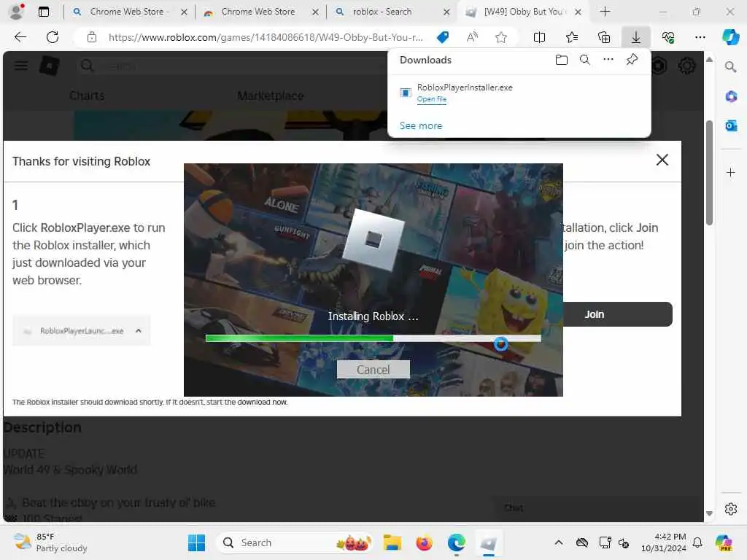
Task: View site information lock icon
Action: pos(92,37)
